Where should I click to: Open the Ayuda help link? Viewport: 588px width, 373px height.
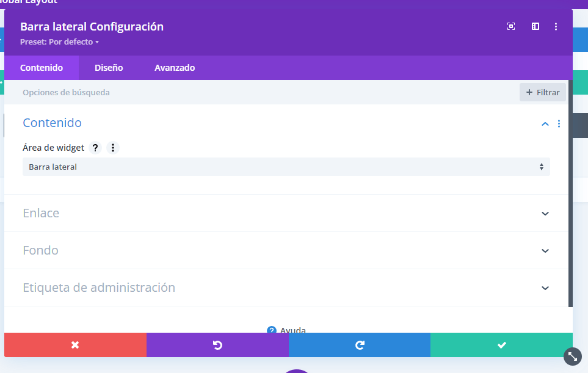click(286, 330)
